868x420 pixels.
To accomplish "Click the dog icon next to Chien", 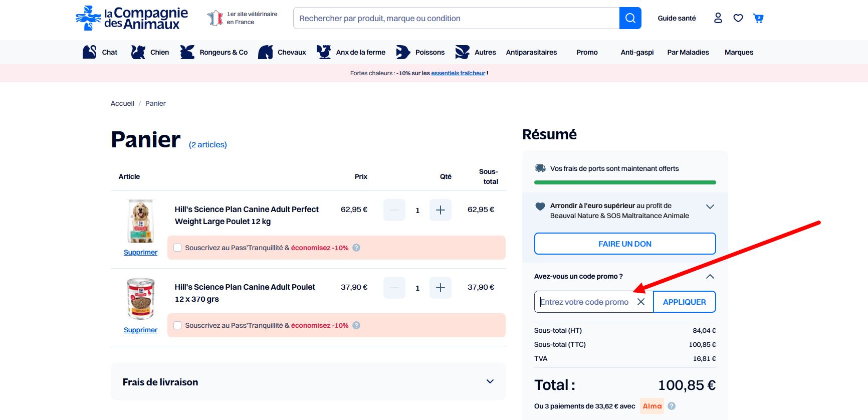I will (138, 52).
